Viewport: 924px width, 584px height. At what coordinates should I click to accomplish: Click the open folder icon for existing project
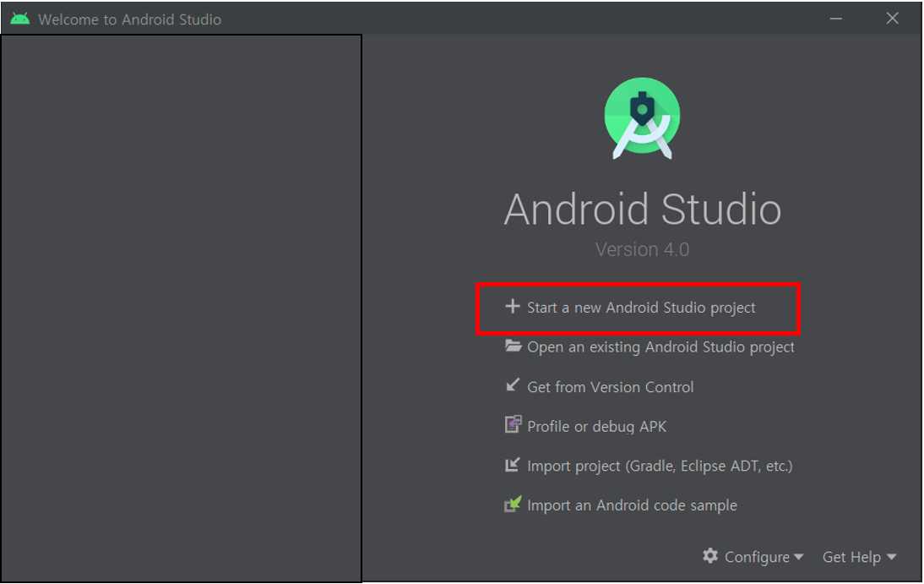click(514, 346)
